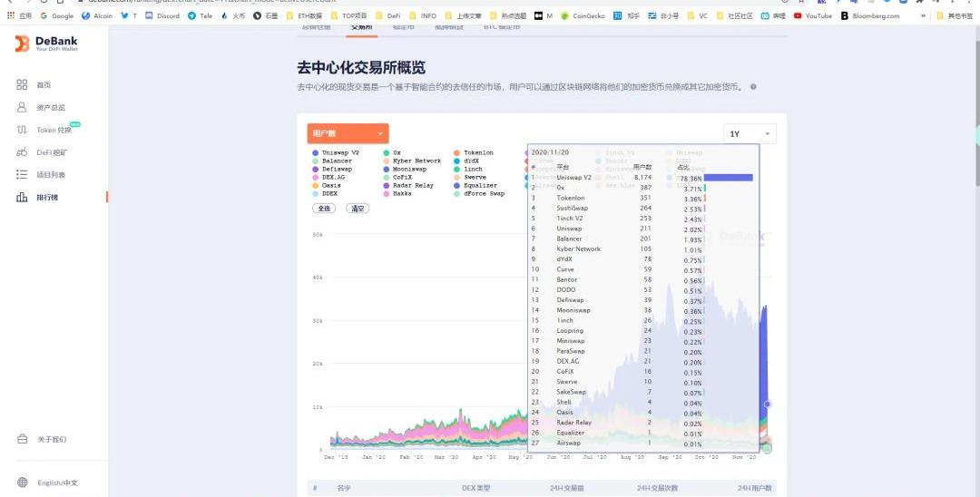Click the help question icon beside description
The image size is (980, 497).
753,87
